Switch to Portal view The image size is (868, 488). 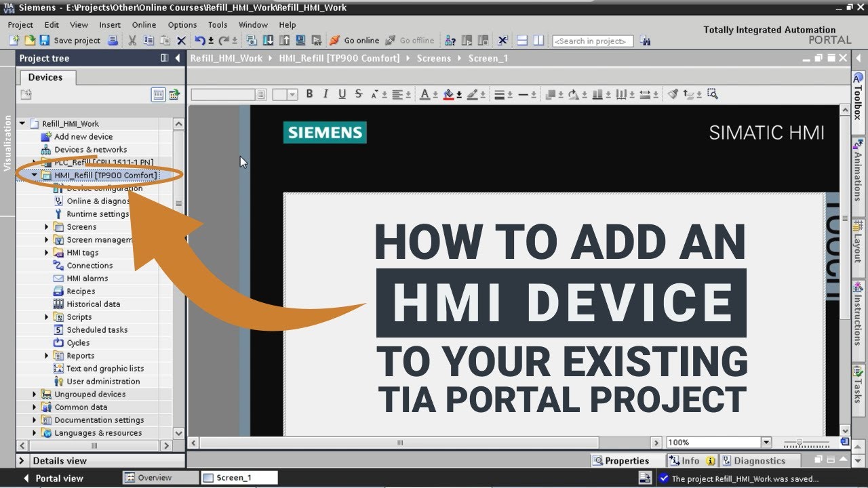pos(53,478)
